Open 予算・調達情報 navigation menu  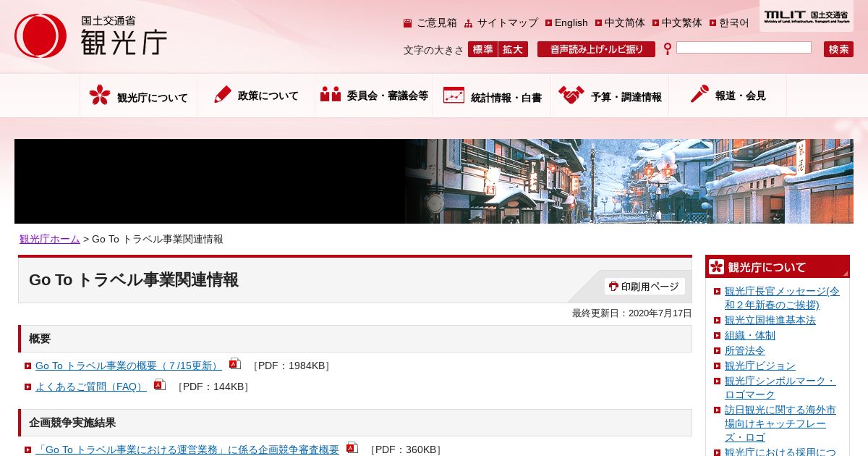pyautogui.click(x=610, y=95)
